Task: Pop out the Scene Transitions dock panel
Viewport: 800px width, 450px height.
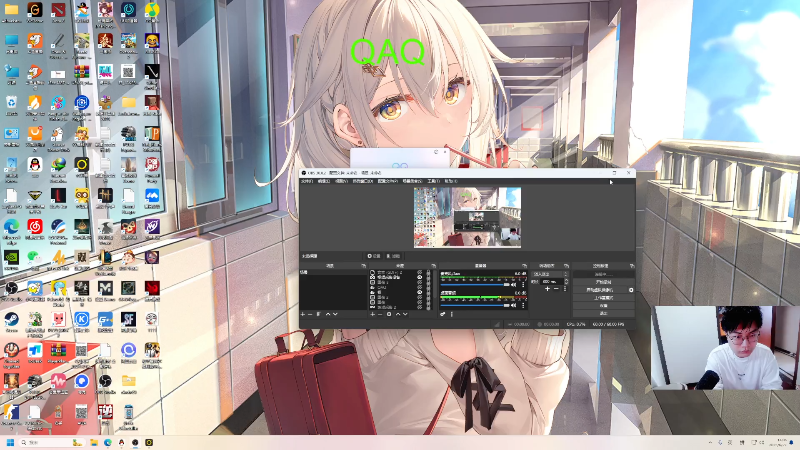Action: [x=566, y=266]
